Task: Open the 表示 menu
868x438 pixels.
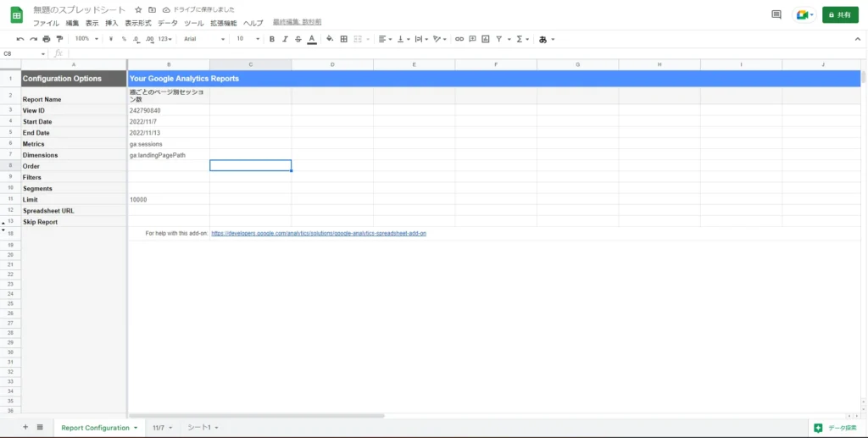Action: [x=92, y=23]
